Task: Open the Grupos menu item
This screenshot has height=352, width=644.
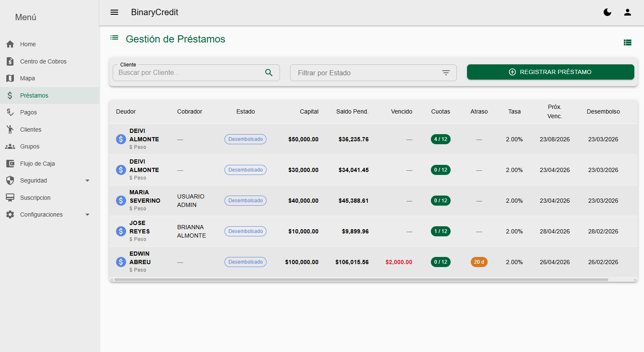Action: click(x=50, y=146)
